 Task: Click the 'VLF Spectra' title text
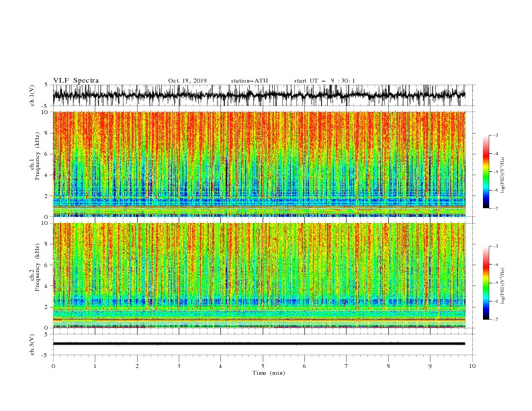tap(76, 81)
